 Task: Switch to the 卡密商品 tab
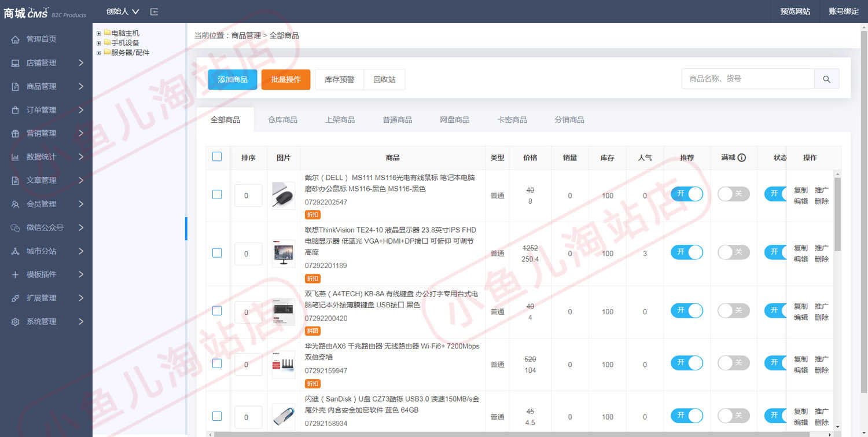[x=512, y=120]
